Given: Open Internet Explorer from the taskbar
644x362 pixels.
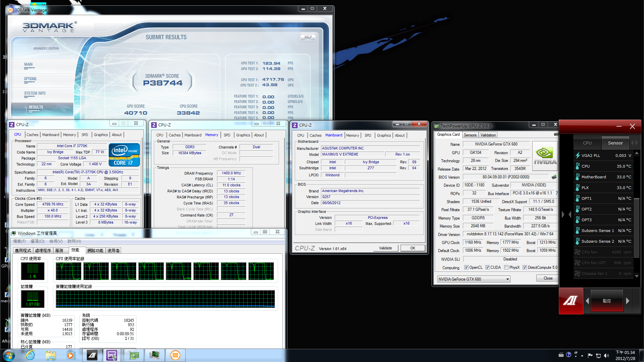Looking at the screenshot, I should [x=30, y=355].
